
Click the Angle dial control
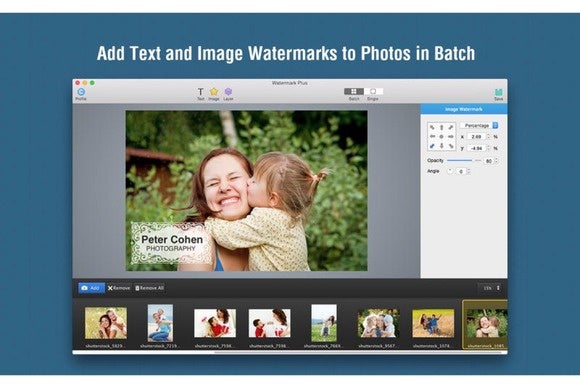450,171
